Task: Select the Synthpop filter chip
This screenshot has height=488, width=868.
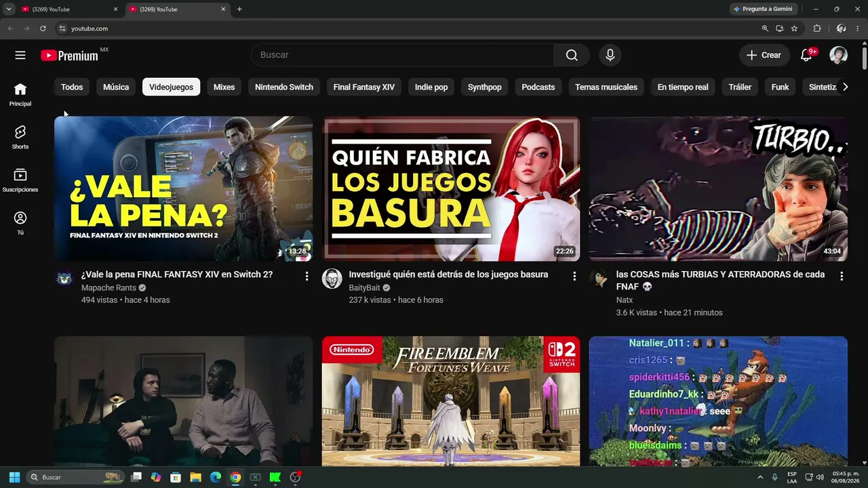Action: tap(485, 87)
